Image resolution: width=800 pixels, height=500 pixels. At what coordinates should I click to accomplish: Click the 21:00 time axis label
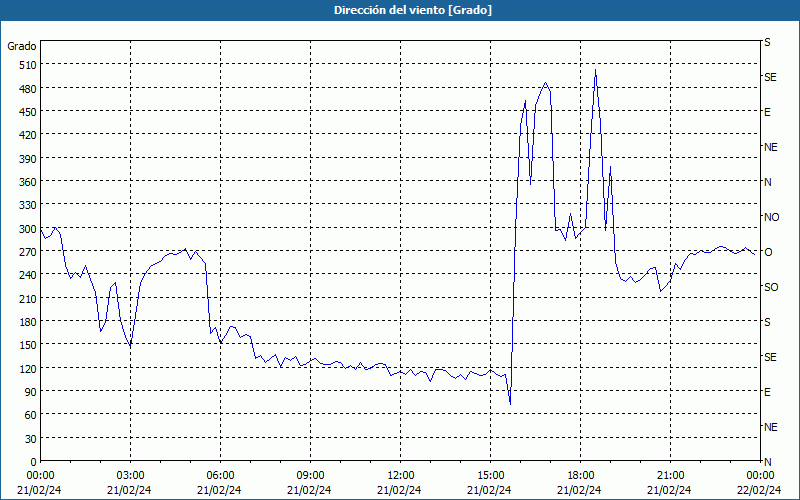670,476
